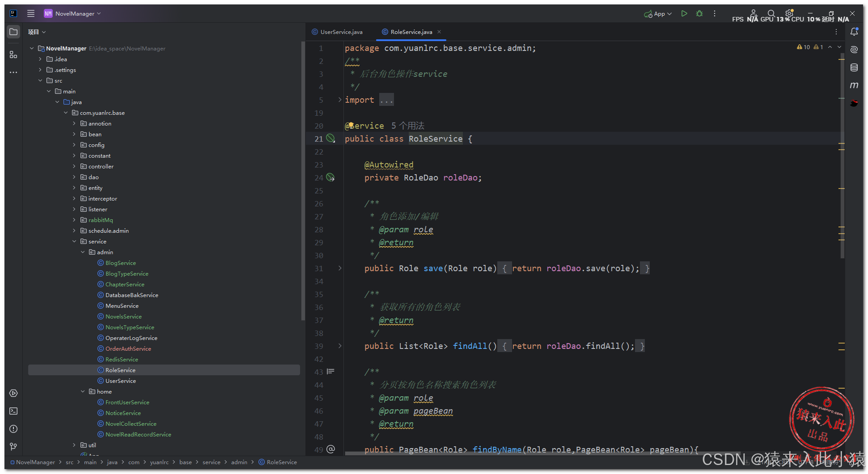This screenshot has height=474, width=868.
Task: Expand the folded import block
Action: [x=339, y=100]
